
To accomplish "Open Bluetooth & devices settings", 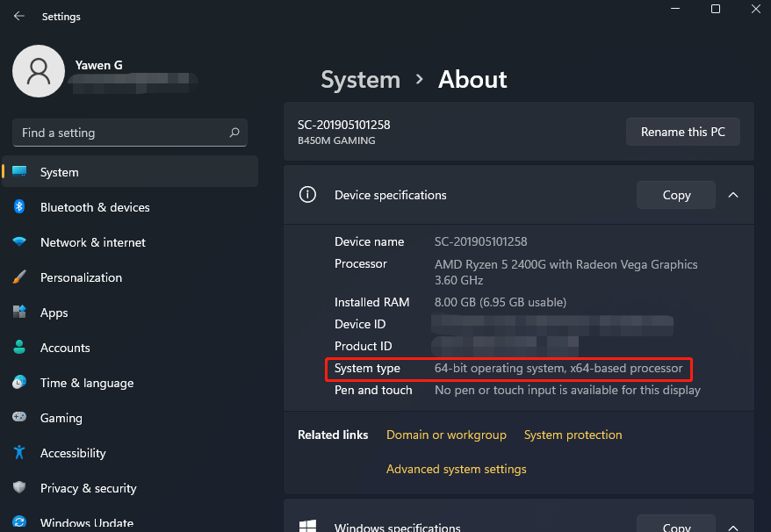I will tap(130, 207).
